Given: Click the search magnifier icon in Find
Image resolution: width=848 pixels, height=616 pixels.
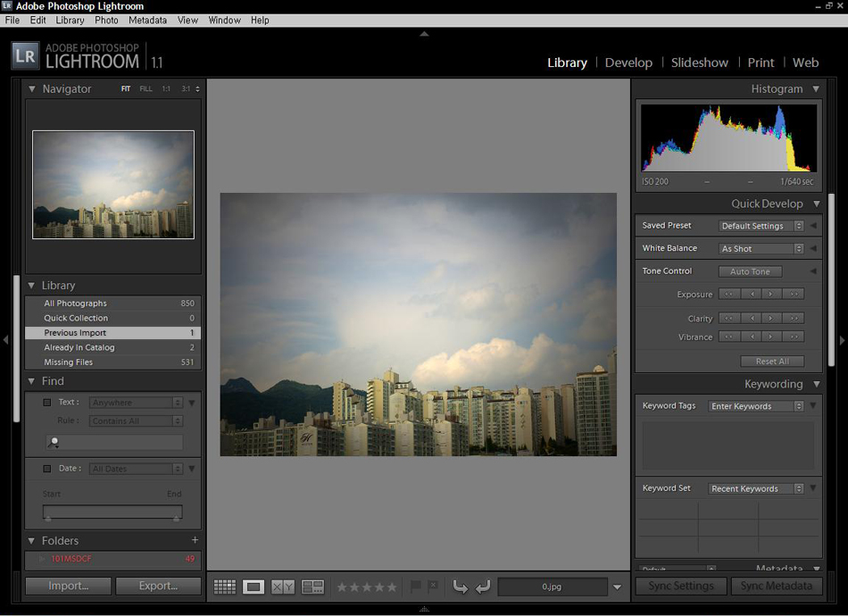Looking at the screenshot, I should click(55, 442).
